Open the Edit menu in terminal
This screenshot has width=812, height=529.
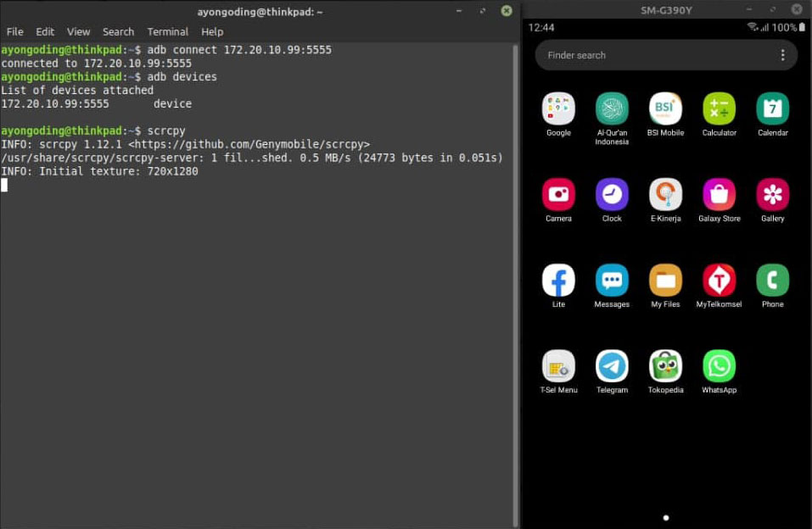(45, 31)
